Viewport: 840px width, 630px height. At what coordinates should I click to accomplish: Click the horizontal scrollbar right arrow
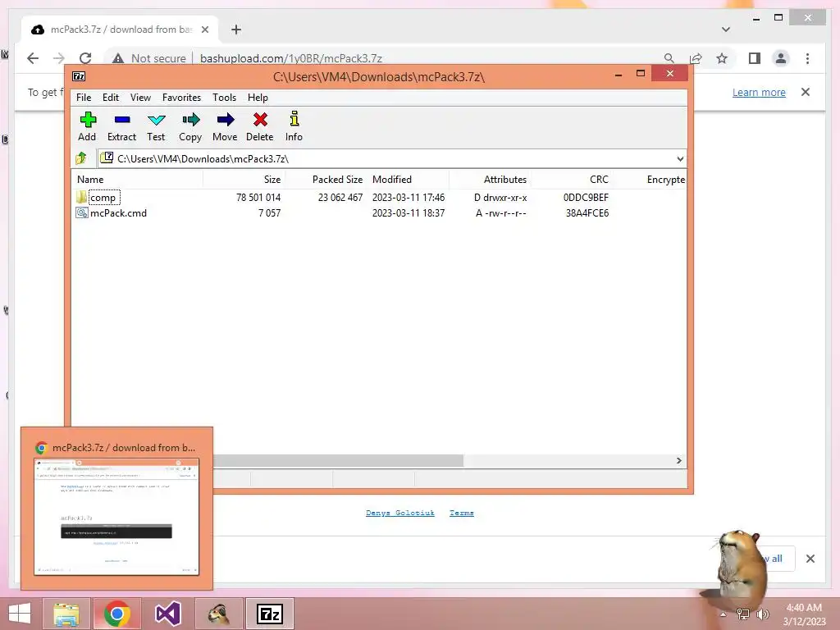click(678, 461)
